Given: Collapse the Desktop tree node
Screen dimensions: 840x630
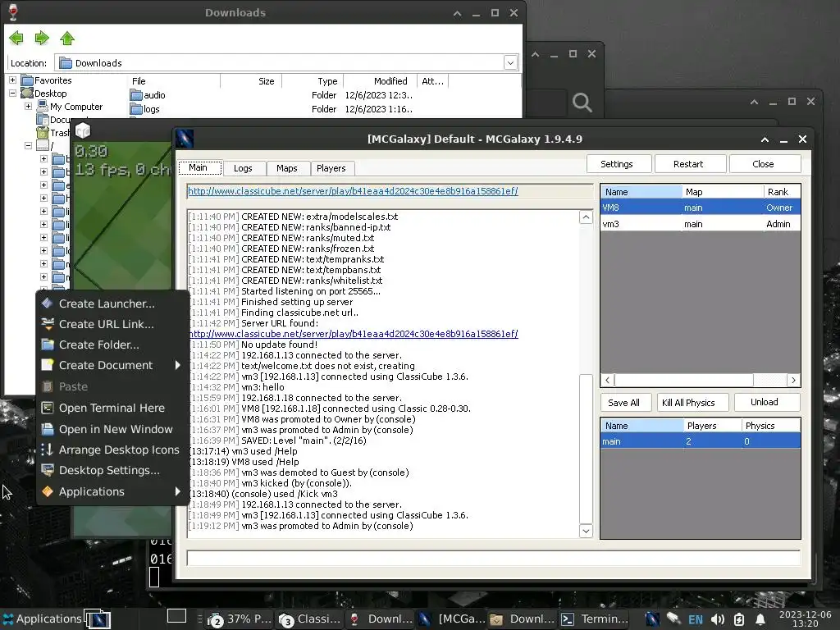Looking at the screenshot, I should 12,94.
